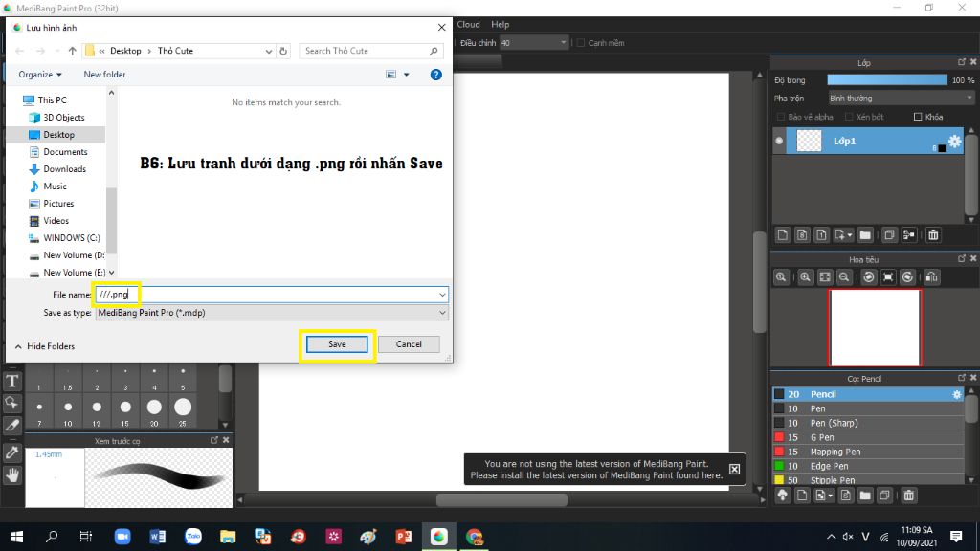Select Desktop in folder tree
The height and width of the screenshot is (551, 980).
pos(58,134)
